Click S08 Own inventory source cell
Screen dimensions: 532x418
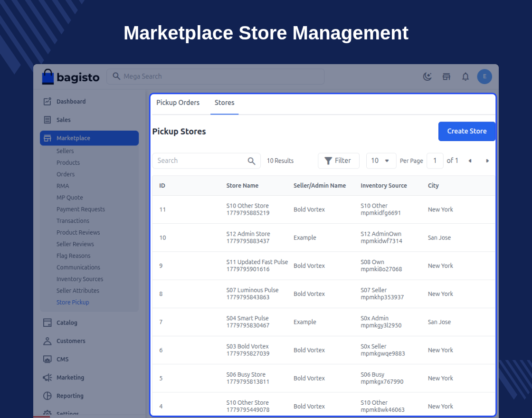[x=381, y=266]
